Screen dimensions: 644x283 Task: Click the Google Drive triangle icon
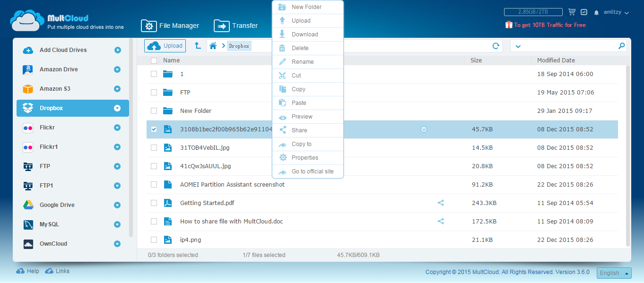coord(28,205)
